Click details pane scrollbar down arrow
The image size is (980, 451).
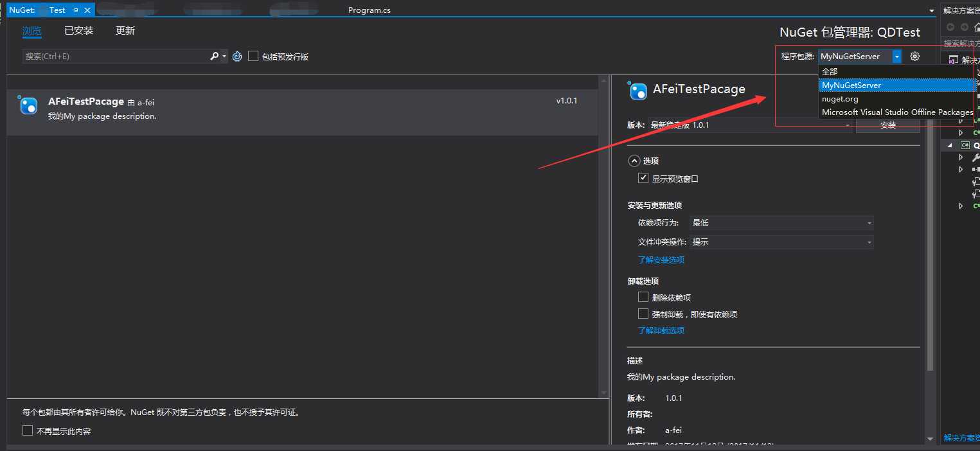pos(930,439)
